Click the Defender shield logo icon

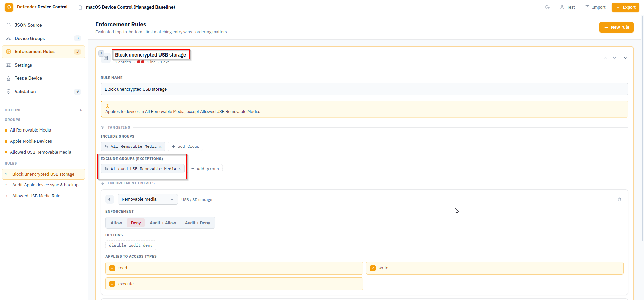point(9,7)
